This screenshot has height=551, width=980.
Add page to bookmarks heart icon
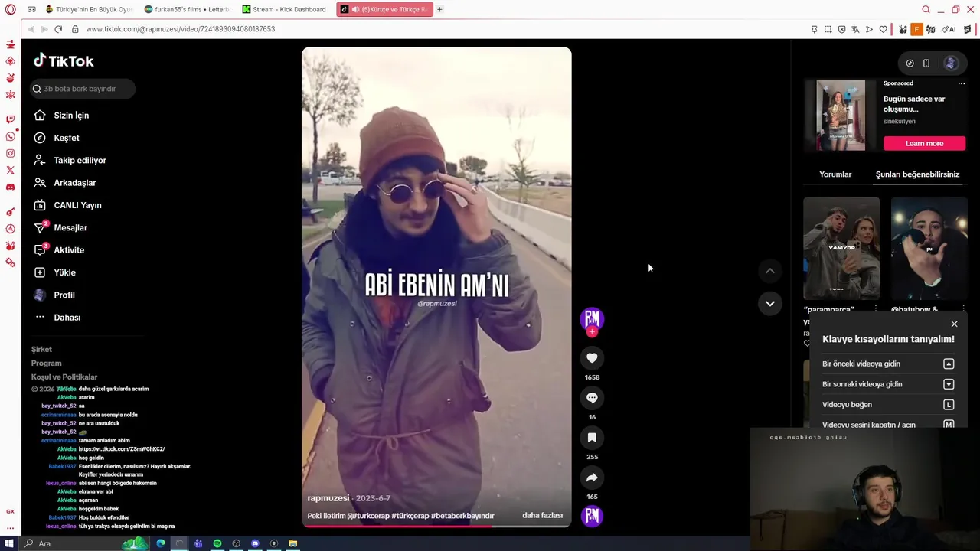[883, 29]
